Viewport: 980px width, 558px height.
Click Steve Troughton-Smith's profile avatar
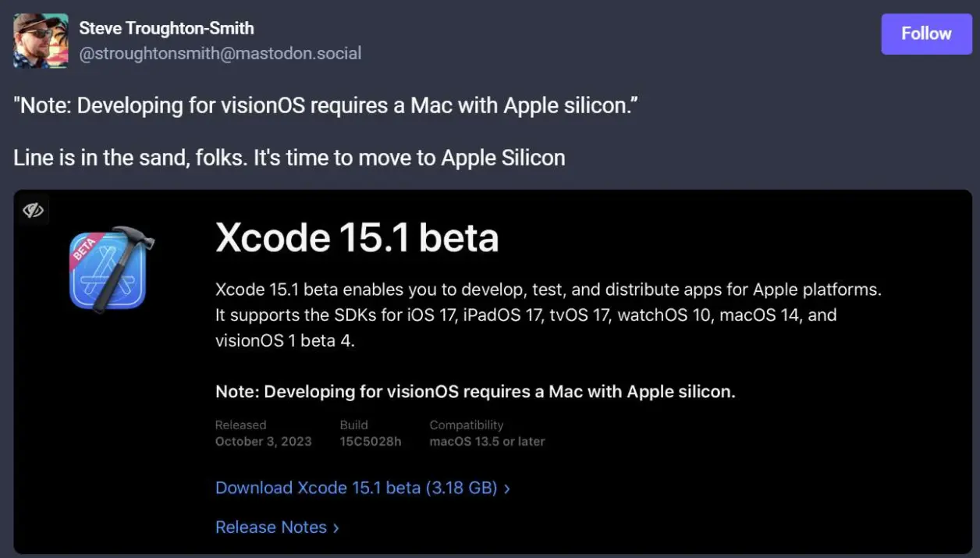click(x=41, y=41)
